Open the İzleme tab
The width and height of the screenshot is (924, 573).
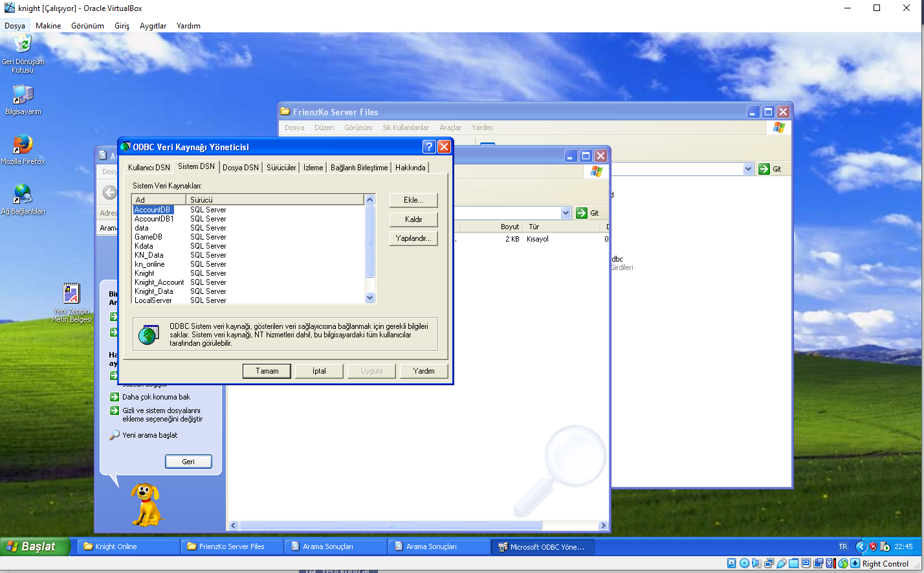point(313,168)
